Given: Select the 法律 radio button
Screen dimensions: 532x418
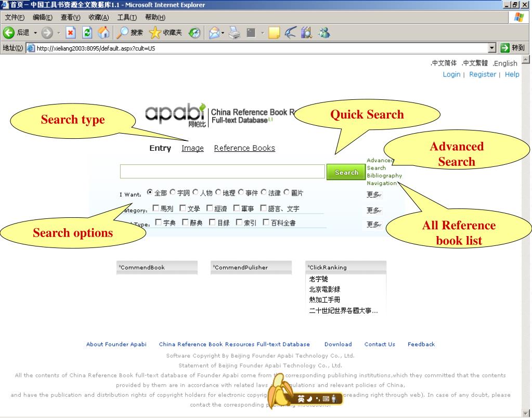Looking at the screenshot, I should pyautogui.click(x=264, y=192).
